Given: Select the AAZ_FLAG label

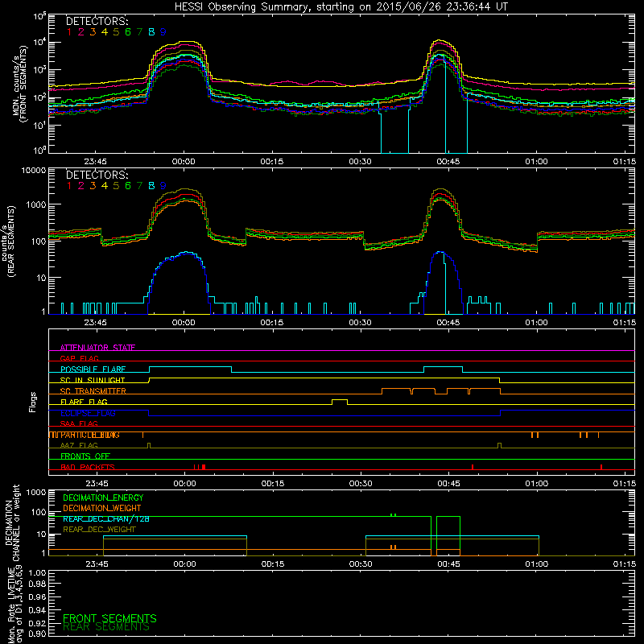Looking at the screenshot, I should click(x=79, y=445).
